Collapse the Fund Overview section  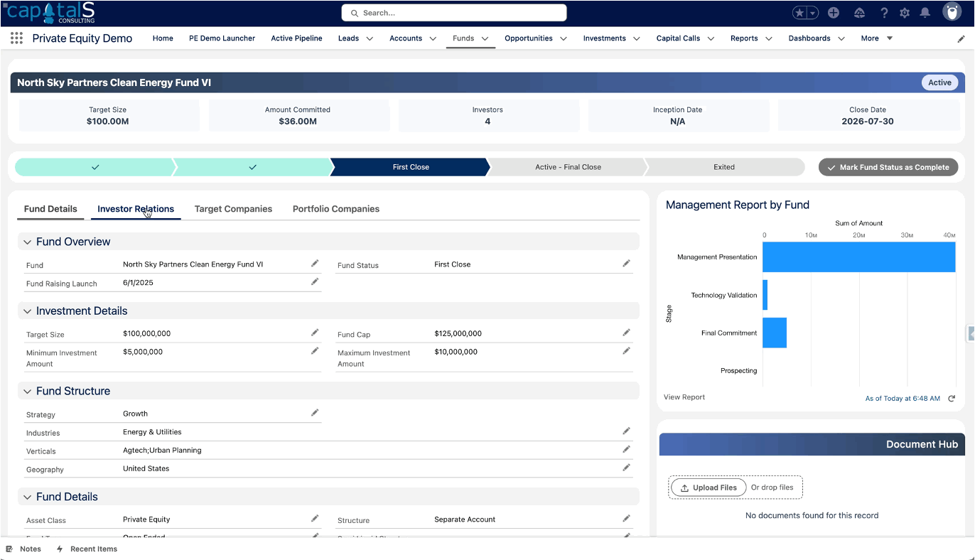28,242
